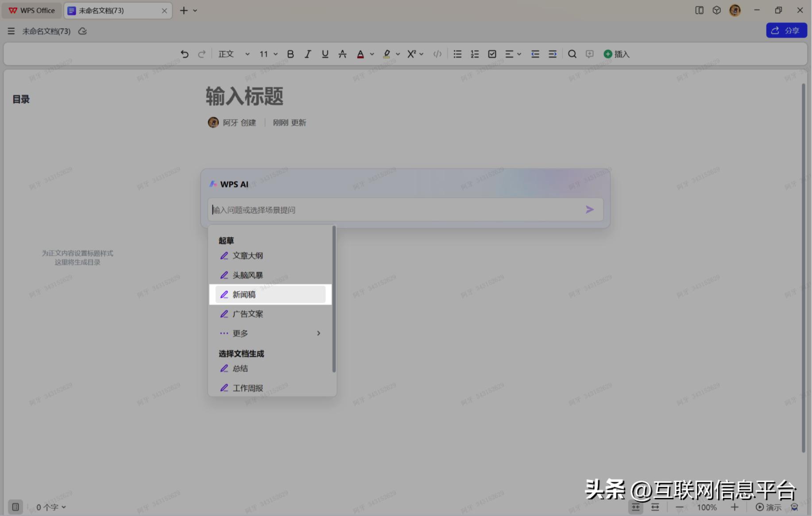Apply underline to text

click(x=325, y=54)
